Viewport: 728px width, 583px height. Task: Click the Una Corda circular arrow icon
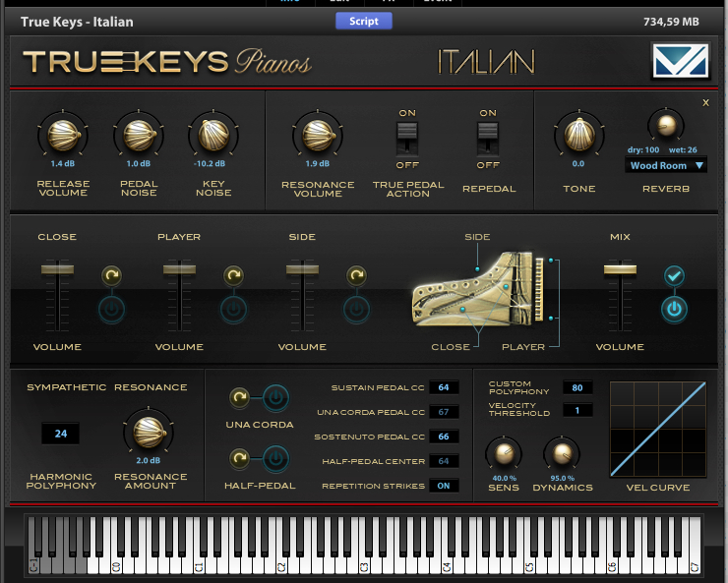240,397
